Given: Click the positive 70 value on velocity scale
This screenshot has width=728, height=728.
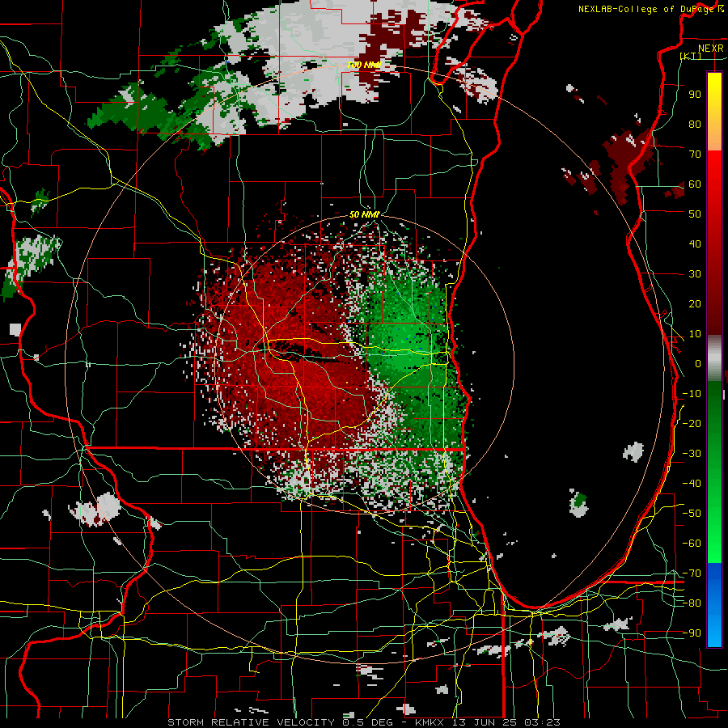Looking at the screenshot, I should click(x=695, y=154).
